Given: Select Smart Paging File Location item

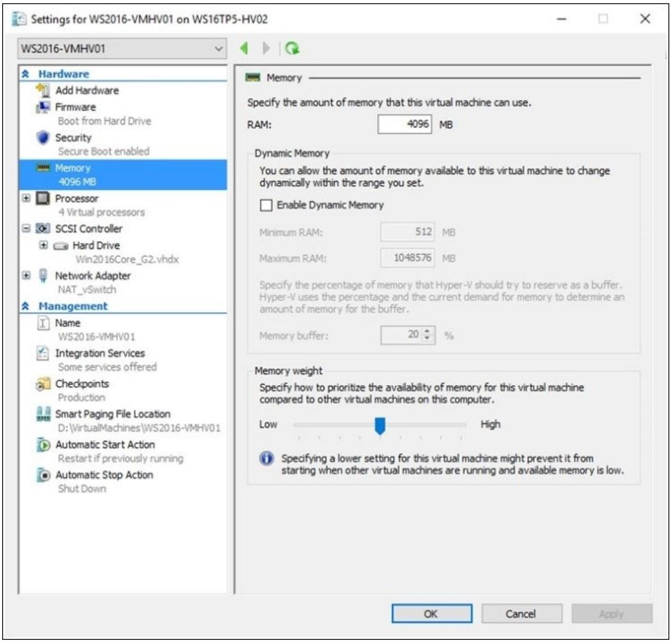Looking at the screenshot, I should pos(113,414).
